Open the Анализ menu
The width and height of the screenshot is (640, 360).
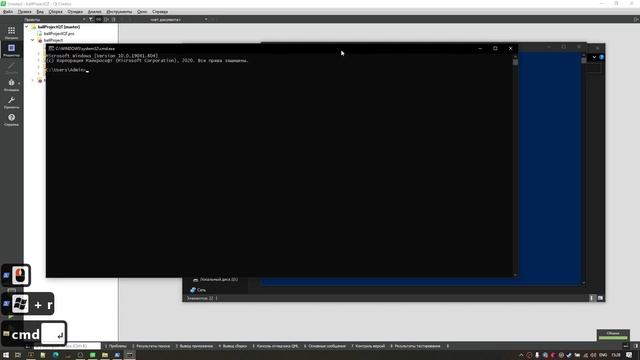[95, 12]
